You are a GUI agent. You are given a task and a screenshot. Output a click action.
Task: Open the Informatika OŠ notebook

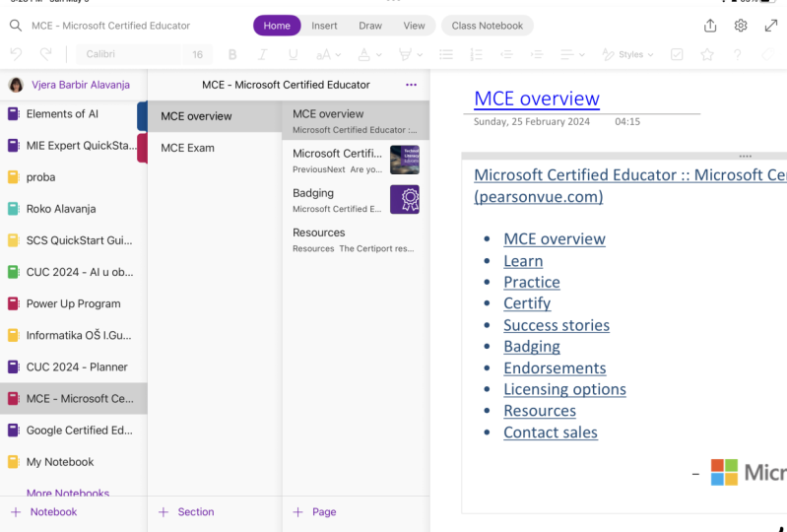click(73, 335)
